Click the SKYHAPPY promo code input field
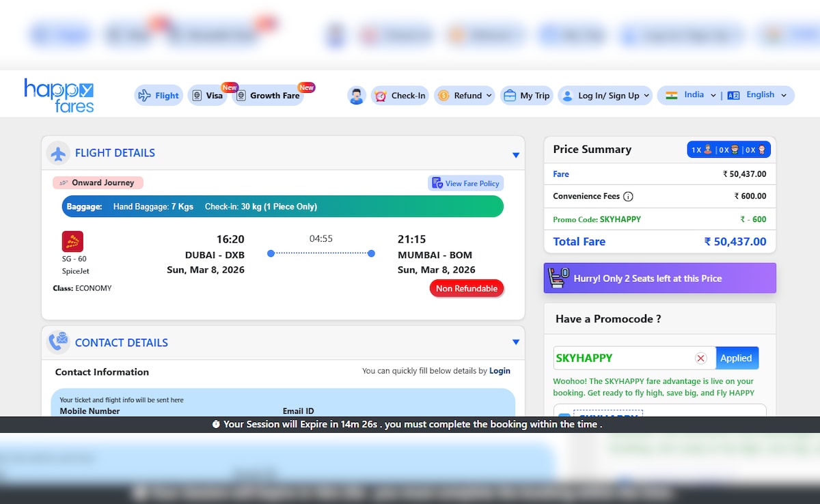Screen dimensions: 820x504 620,359
